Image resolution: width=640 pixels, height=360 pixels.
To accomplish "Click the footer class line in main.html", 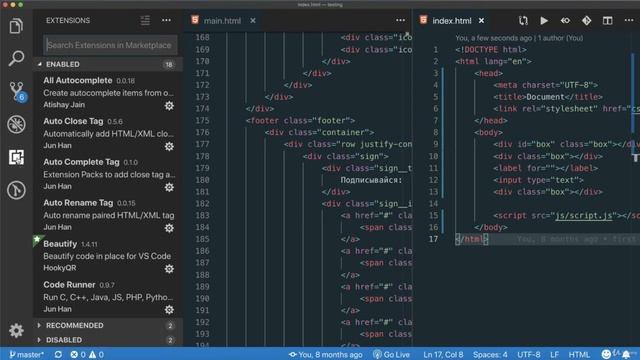I will (300, 120).
